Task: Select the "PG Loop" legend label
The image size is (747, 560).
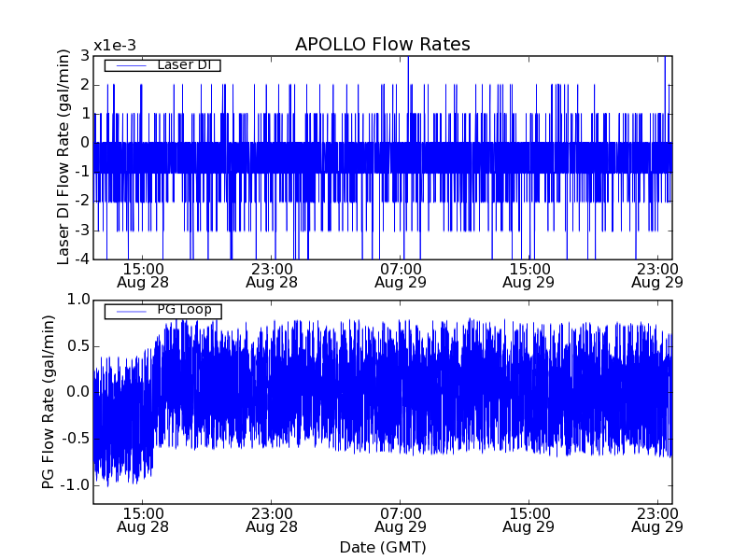Action: [x=183, y=310]
